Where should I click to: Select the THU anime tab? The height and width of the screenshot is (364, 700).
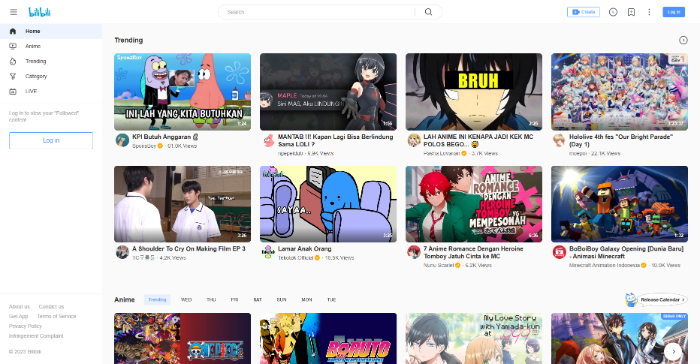(x=211, y=300)
